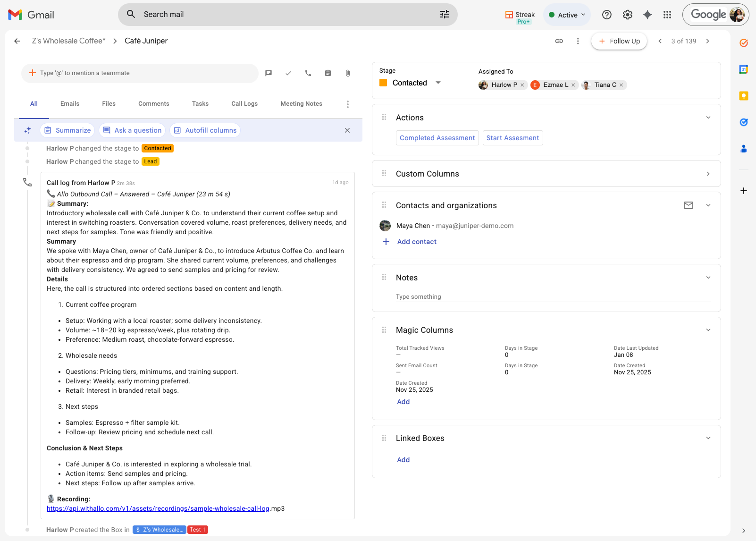
Task: Collapse the Magic Columns section
Action: pos(708,330)
